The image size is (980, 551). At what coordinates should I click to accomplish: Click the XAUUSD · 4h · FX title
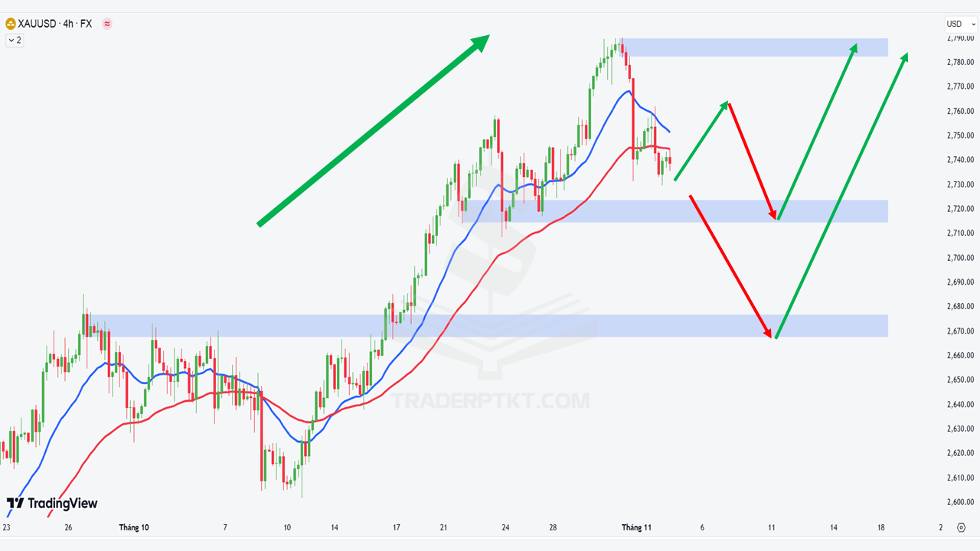point(54,24)
